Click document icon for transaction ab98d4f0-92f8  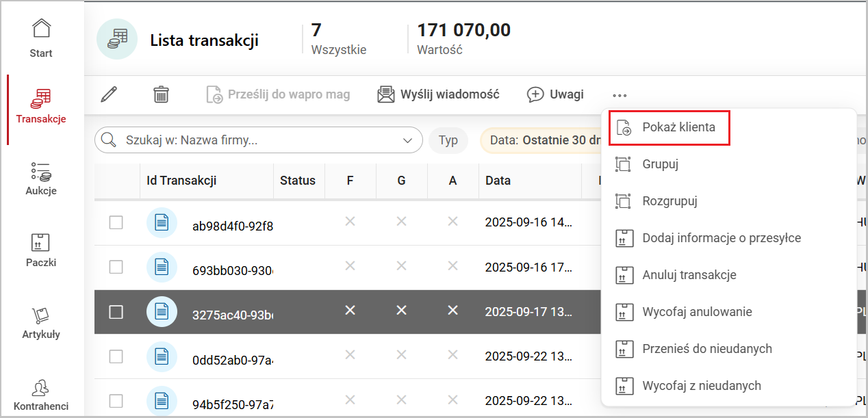tap(162, 223)
